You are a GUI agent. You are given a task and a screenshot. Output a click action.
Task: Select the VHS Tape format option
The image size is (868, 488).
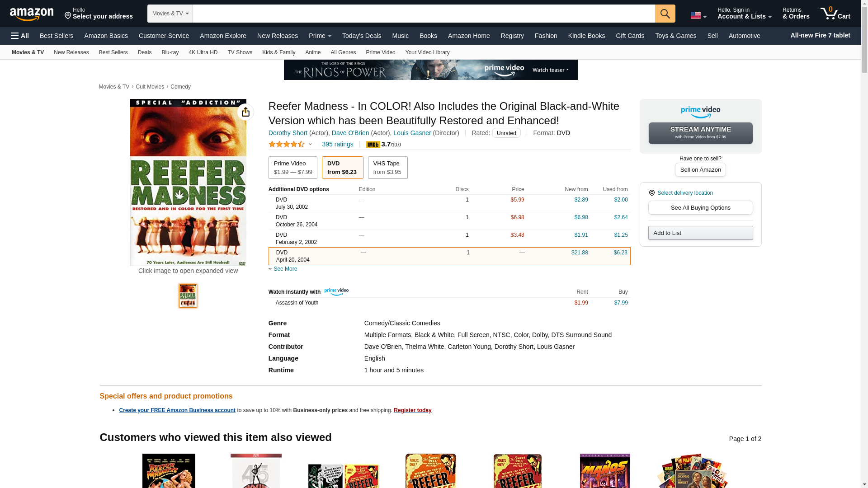(x=387, y=168)
